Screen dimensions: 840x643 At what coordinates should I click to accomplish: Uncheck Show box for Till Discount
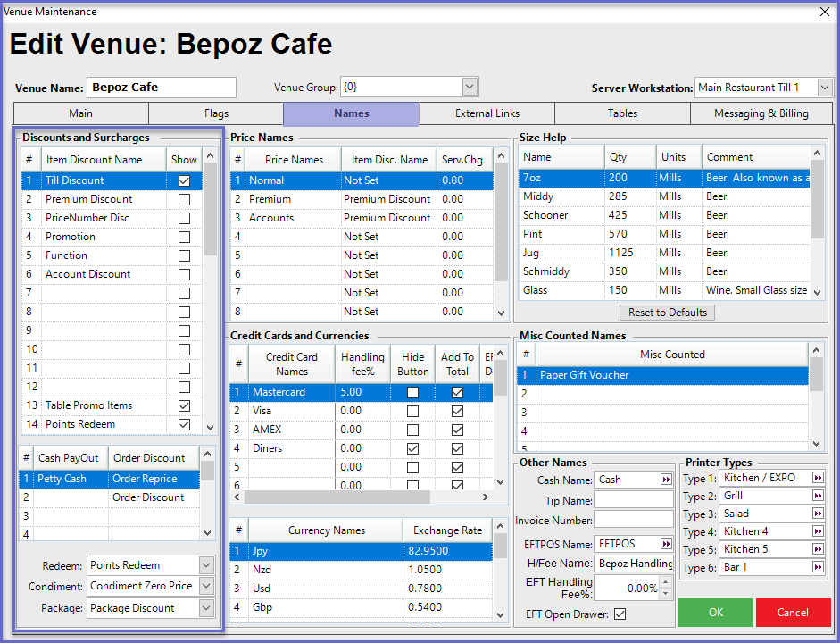(x=184, y=180)
